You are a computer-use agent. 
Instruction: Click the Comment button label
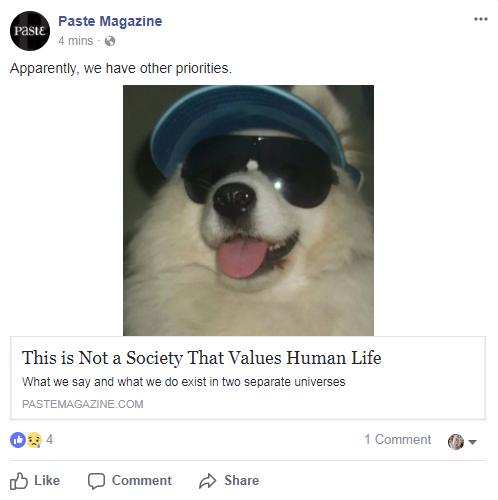tap(142, 480)
